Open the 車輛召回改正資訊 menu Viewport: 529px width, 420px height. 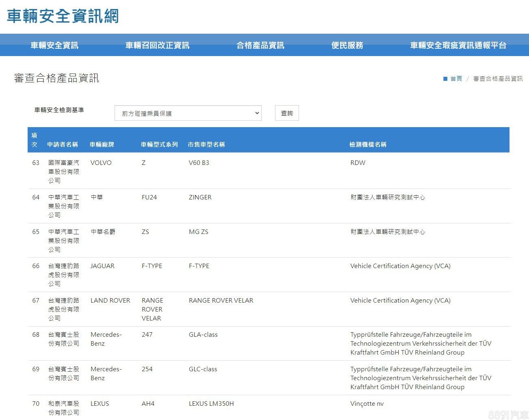coord(157,45)
